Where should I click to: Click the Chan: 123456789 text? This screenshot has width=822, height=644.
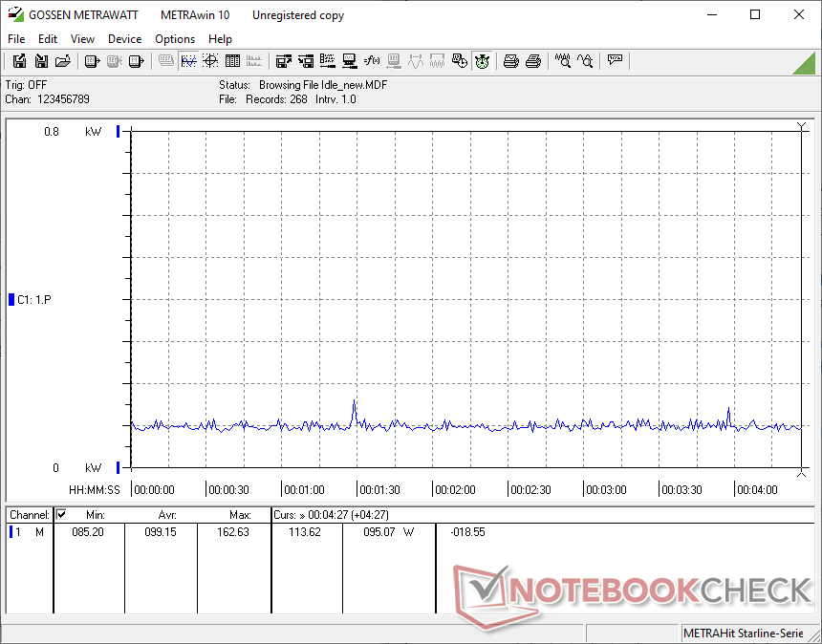(47, 99)
